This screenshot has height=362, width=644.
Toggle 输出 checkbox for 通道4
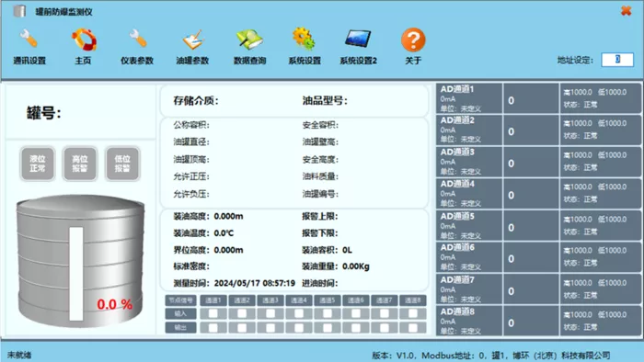coord(299,328)
